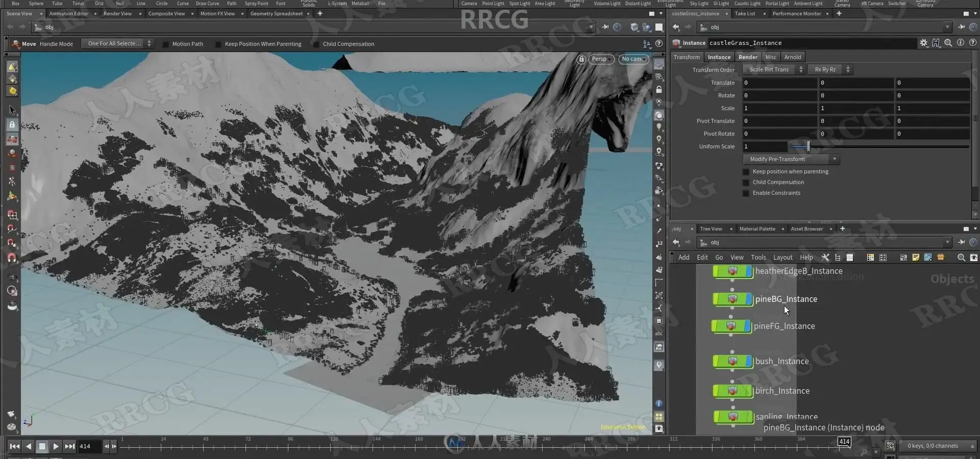This screenshot has width=980, height=459.
Task: Open the Add menu in network editor
Action: point(683,258)
